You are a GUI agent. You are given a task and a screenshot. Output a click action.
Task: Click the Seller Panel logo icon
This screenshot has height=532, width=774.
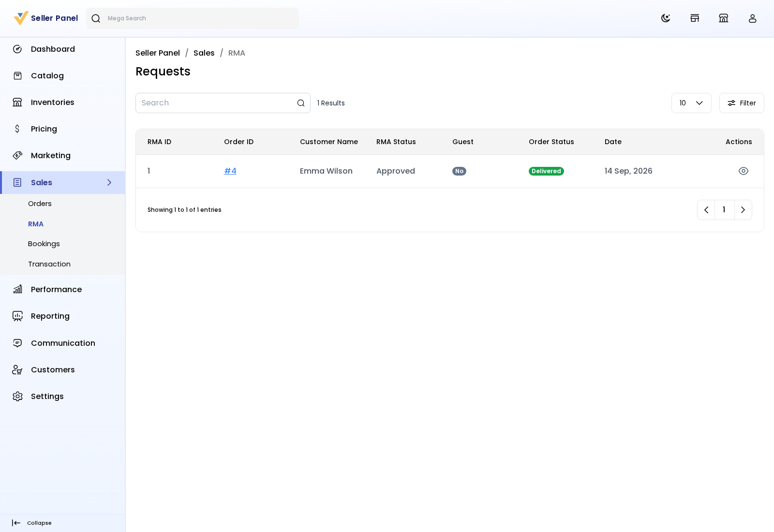[21, 18]
